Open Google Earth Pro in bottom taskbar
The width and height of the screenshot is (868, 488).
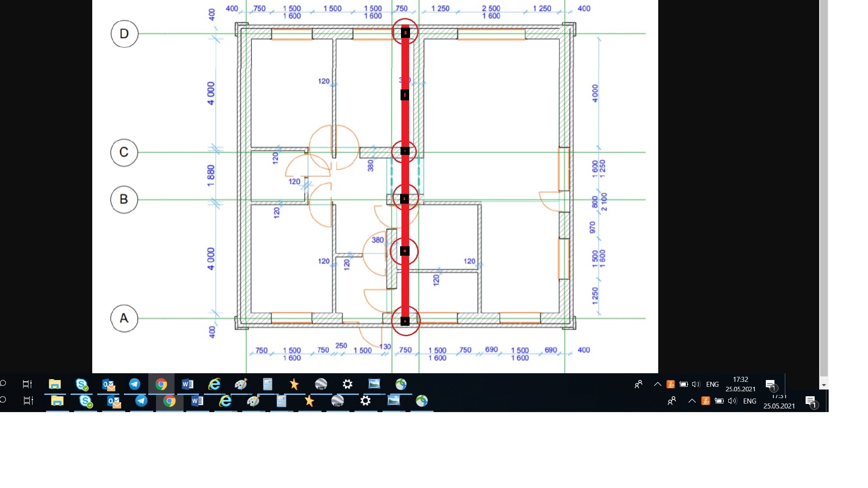tap(337, 401)
